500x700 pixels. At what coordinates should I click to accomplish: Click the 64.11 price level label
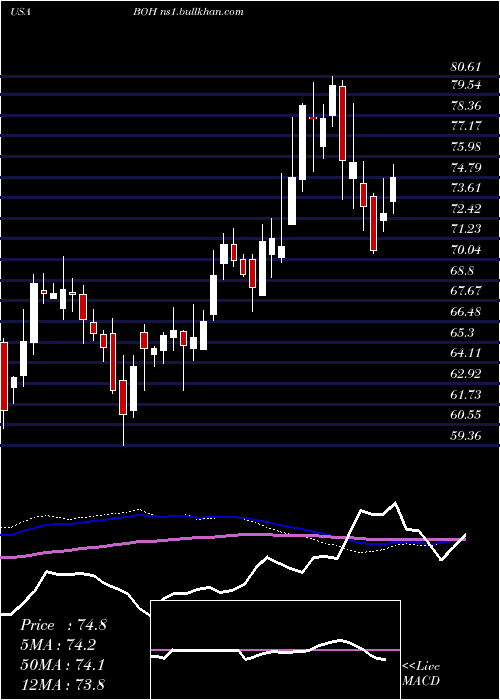[x=466, y=353]
